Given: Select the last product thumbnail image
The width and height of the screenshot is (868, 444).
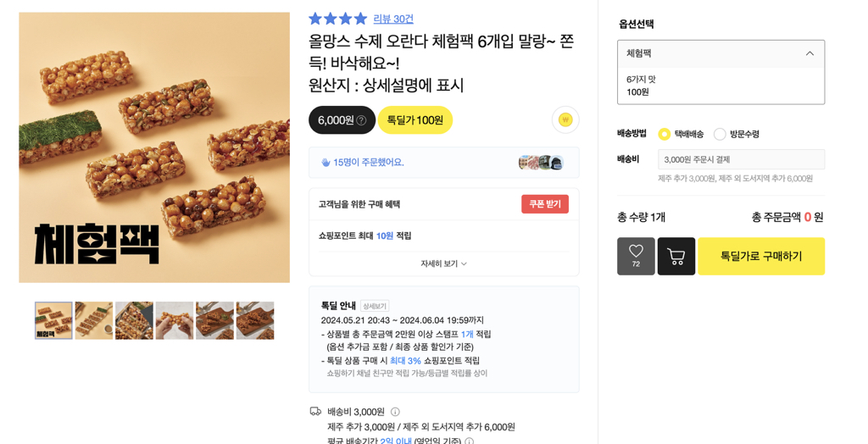Looking at the screenshot, I should coord(255,320).
